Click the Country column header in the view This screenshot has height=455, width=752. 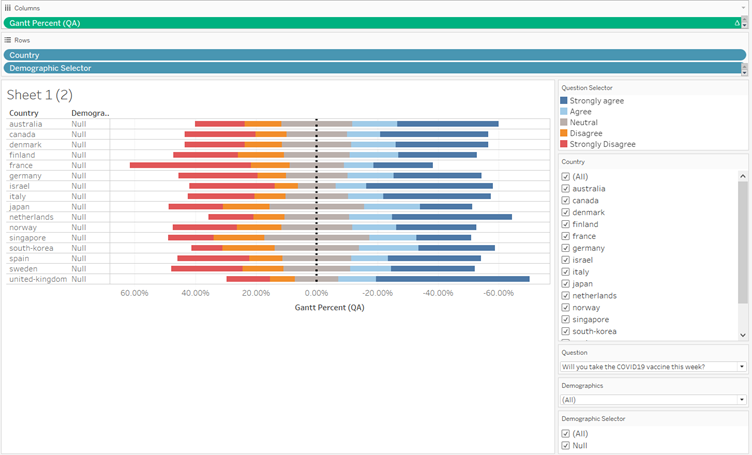pyautogui.click(x=24, y=113)
